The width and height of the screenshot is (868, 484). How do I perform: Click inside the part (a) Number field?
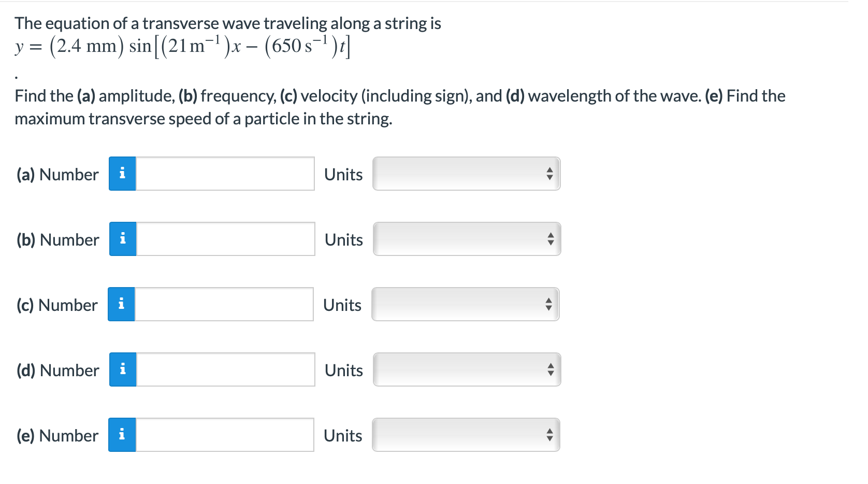[225, 174]
